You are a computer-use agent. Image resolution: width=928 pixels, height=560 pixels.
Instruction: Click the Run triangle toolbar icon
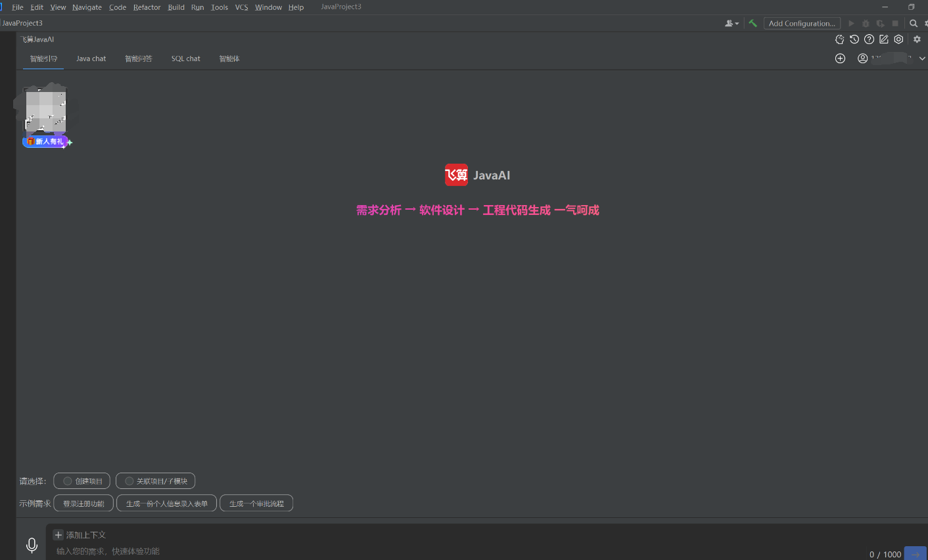pyautogui.click(x=851, y=23)
